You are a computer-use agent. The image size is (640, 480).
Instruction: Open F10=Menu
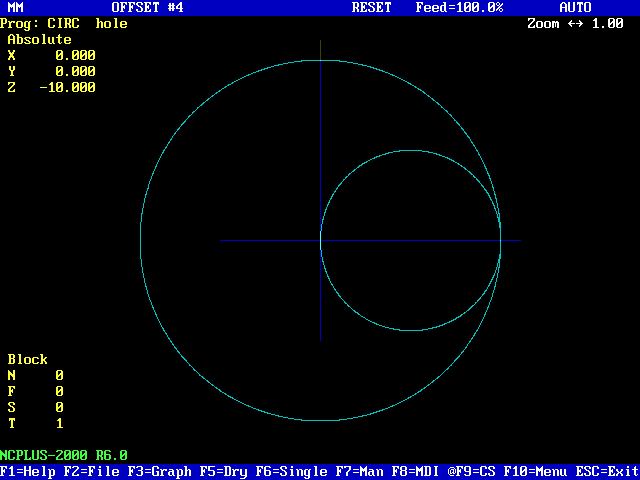pyautogui.click(x=536, y=472)
